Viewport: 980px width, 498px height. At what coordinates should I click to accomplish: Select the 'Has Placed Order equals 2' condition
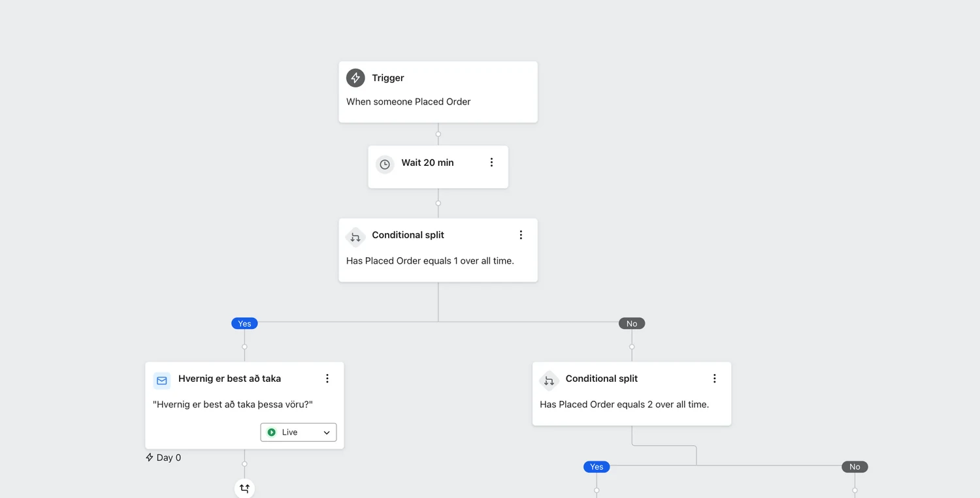pyautogui.click(x=624, y=405)
